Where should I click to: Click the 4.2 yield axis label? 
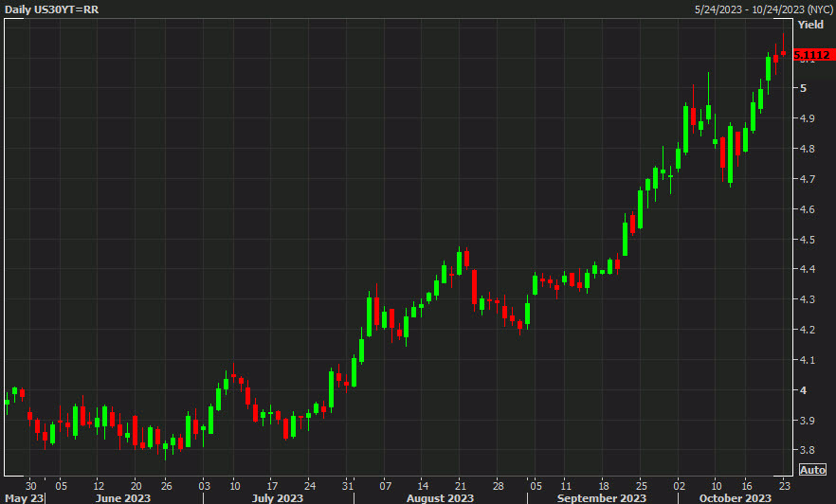pyautogui.click(x=808, y=330)
